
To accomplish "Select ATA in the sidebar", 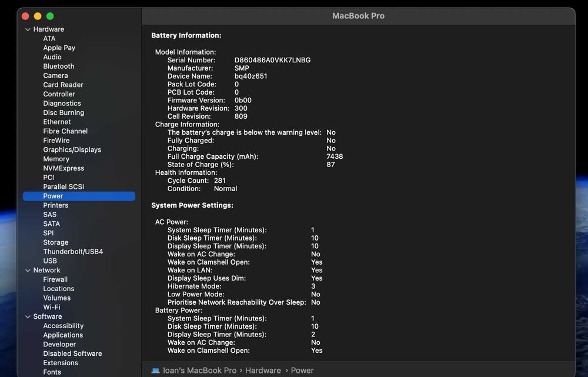I will [x=49, y=39].
